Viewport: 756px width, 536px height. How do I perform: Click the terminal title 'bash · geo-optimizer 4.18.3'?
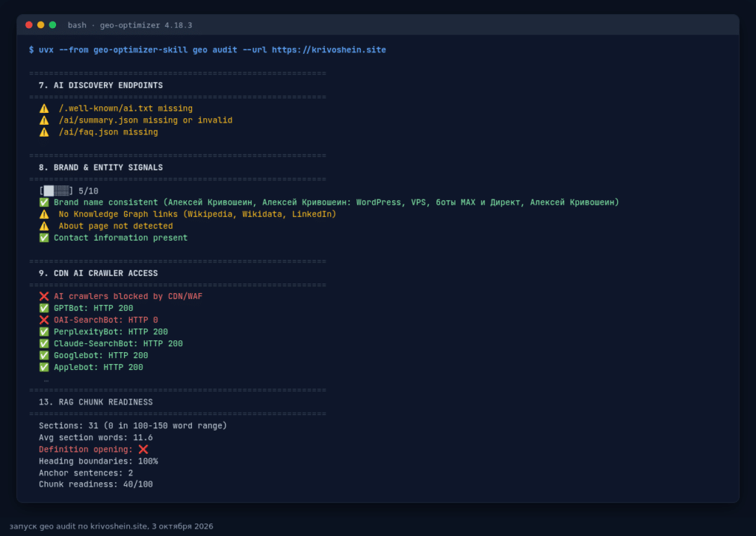pyautogui.click(x=130, y=25)
